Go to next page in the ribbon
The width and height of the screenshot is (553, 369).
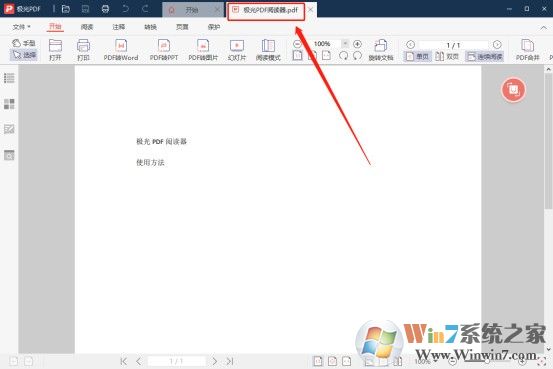pyautogui.click(x=497, y=44)
